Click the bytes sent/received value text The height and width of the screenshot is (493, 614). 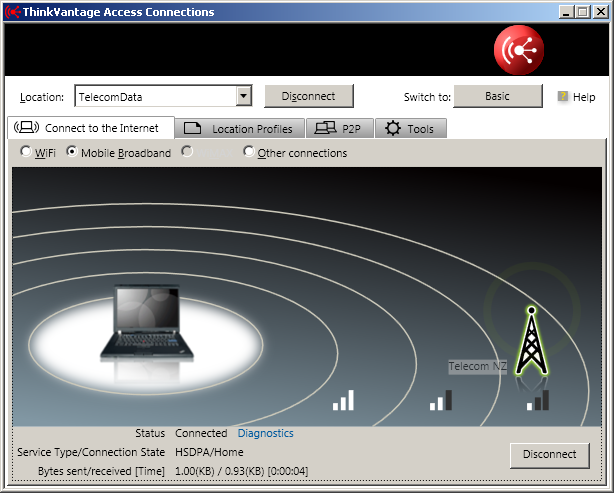[242, 471]
